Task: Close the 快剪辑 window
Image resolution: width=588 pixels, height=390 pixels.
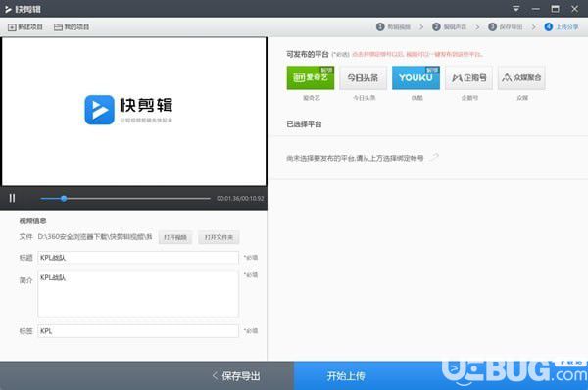Action: pos(574,9)
